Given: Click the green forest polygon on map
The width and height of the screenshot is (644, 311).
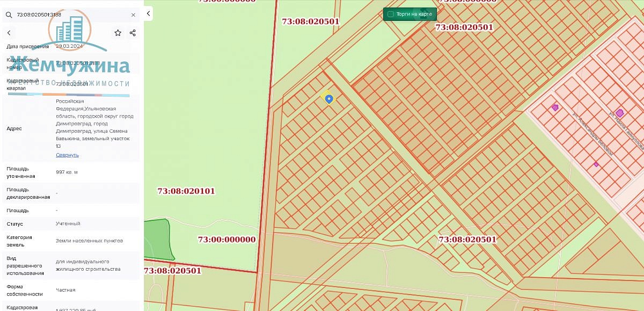Looking at the screenshot, I should coord(157,240).
